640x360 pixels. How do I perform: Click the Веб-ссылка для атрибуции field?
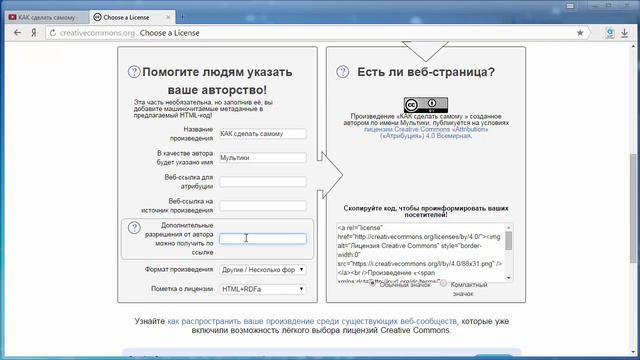262,182
